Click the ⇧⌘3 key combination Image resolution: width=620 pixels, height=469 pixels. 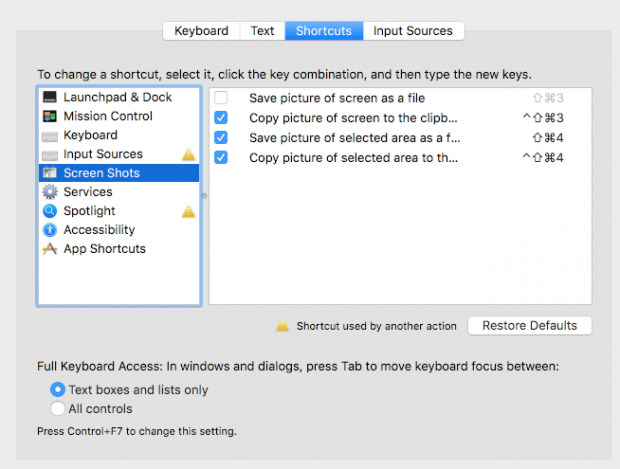coord(548,98)
